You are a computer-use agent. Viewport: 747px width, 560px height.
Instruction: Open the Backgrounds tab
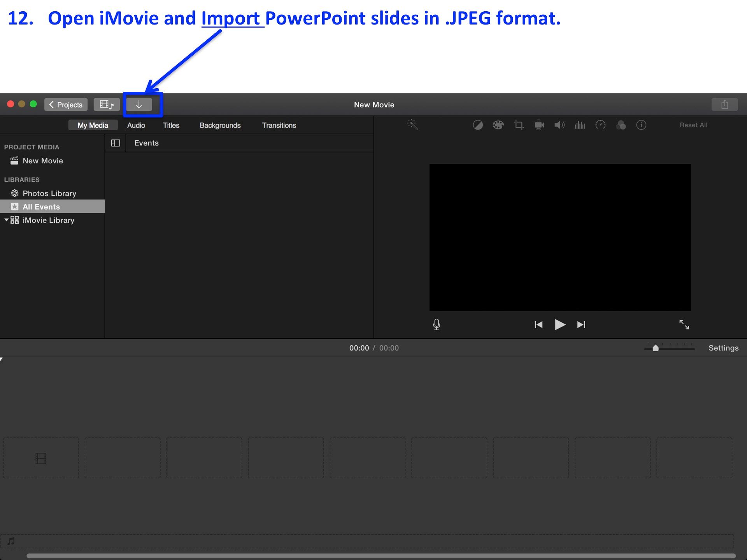(x=220, y=125)
